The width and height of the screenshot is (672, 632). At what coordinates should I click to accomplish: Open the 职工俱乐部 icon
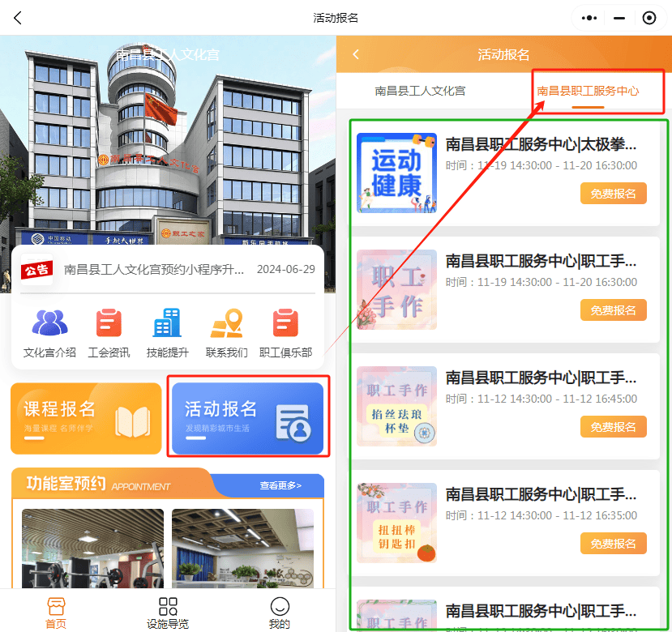point(285,333)
